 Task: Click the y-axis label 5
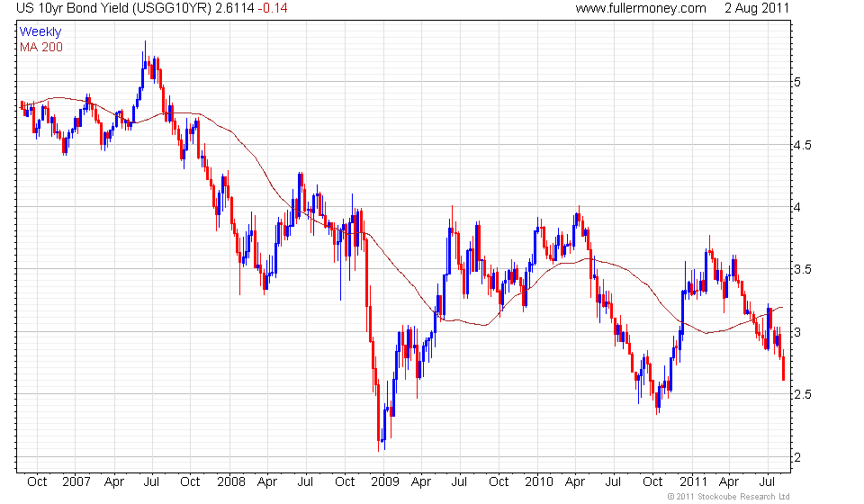tap(797, 83)
